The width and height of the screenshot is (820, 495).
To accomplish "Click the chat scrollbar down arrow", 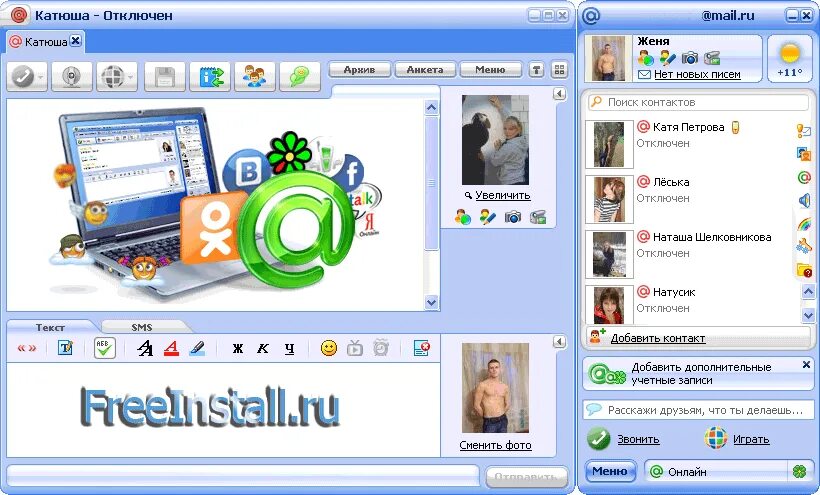I will [x=431, y=302].
